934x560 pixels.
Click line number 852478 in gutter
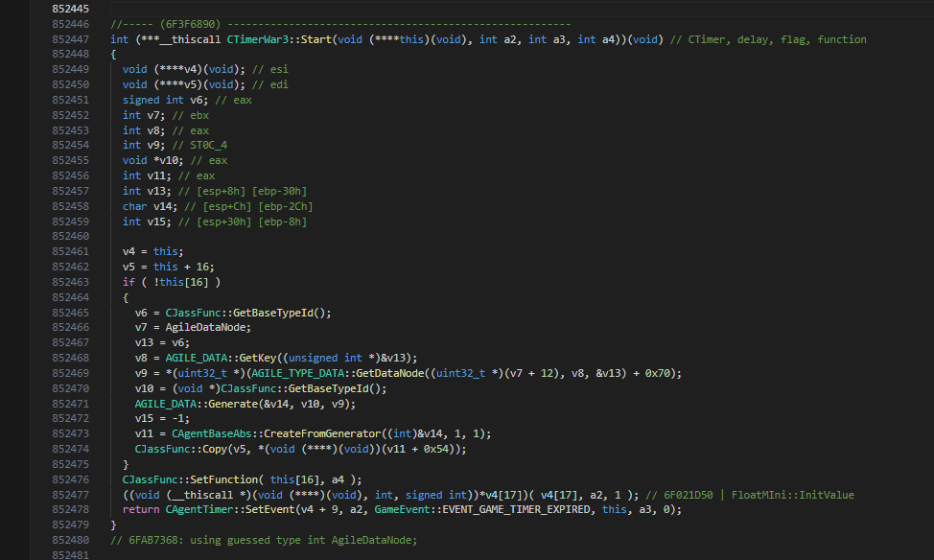pyautogui.click(x=70, y=509)
